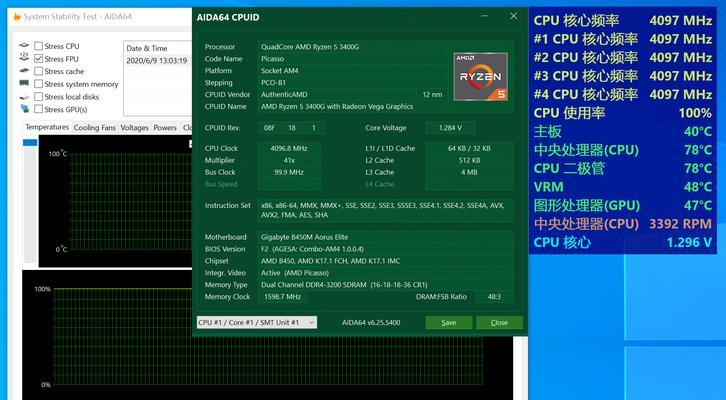Viewport: 726px width, 400px height.
Task: Click the Bus Clock value 99.9 MHz
Action: coord(289,172)
